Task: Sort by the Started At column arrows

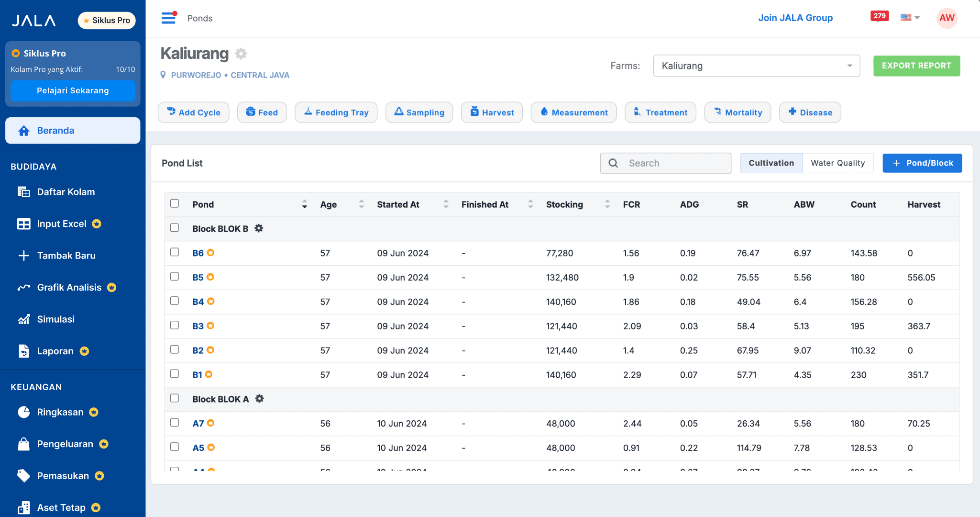Action: coord(446,204)
